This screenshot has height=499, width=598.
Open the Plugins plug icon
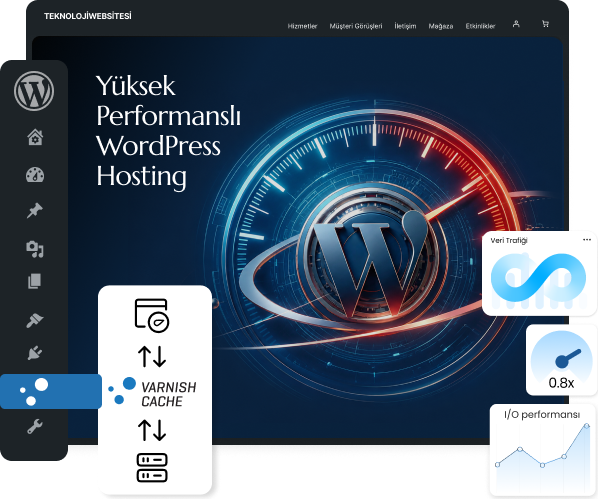point(35,353)
